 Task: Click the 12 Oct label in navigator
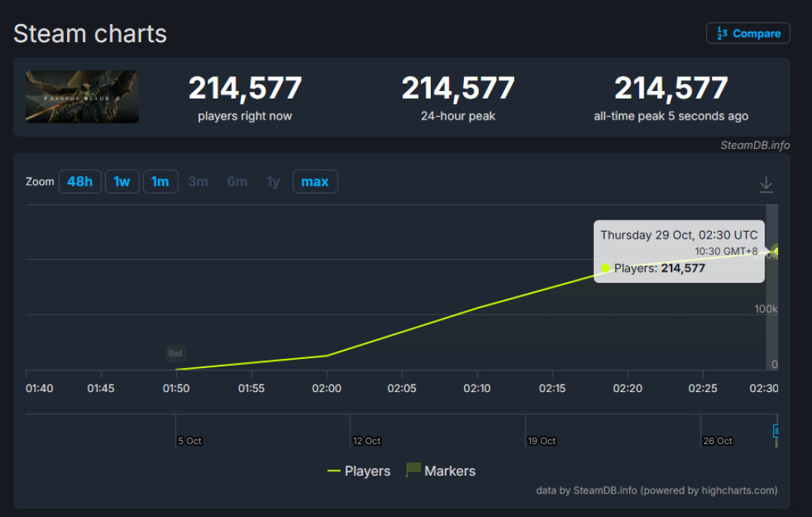pyautogui.click(x=367, y=441)
